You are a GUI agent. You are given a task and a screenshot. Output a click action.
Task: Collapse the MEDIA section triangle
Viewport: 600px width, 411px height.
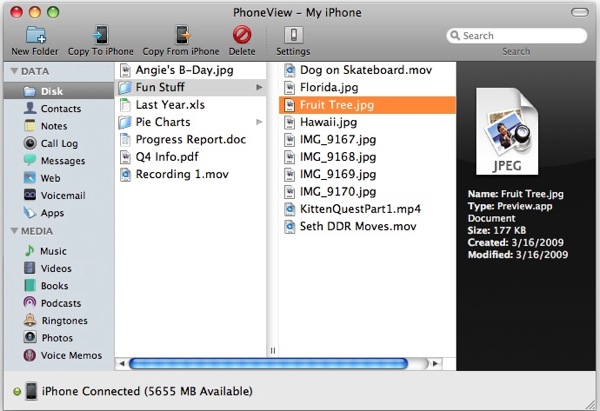(14, 231)
